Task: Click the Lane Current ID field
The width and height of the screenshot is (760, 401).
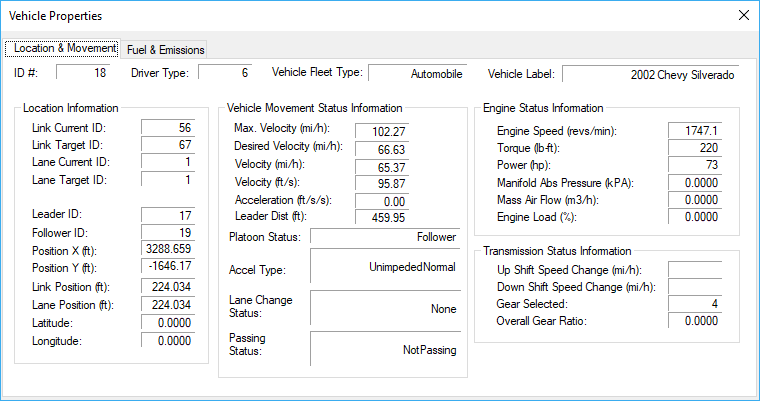Action: (168, 162)
